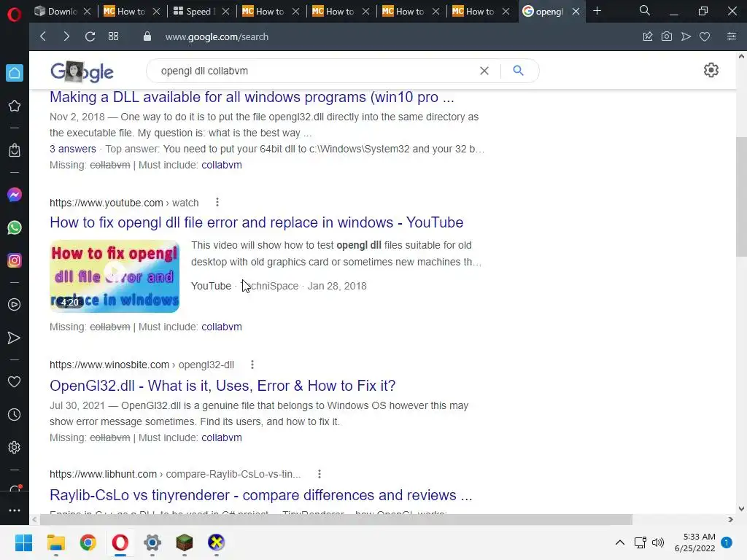Open File Explorer from taskbar

[55, 542]
